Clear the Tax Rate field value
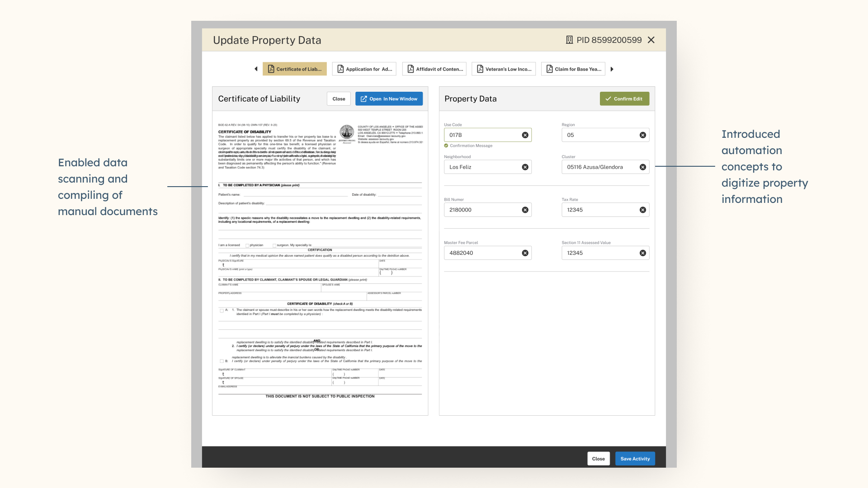This screenshot has width=868, height=488. pyautogui.click(x=642, y=210)
